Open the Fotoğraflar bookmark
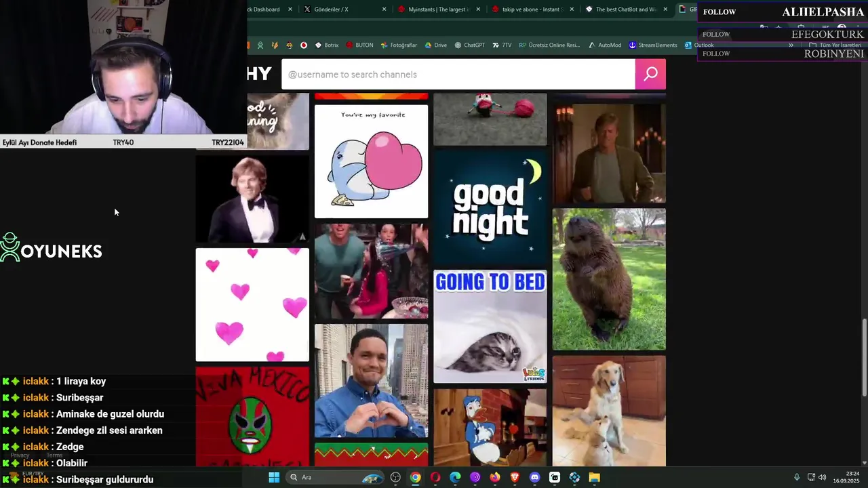Image resolution: width=868 pixels, height=488 pixels. click(399, 45)
